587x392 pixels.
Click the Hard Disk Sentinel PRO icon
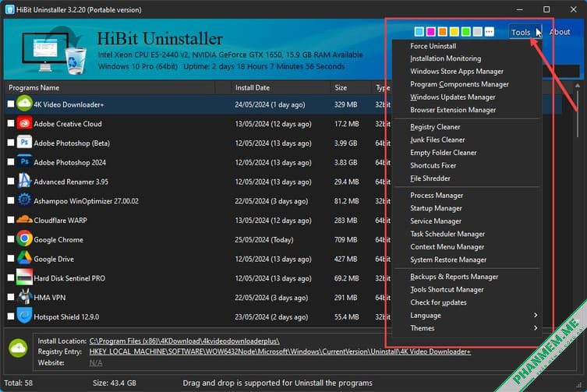tap(24, 277)
